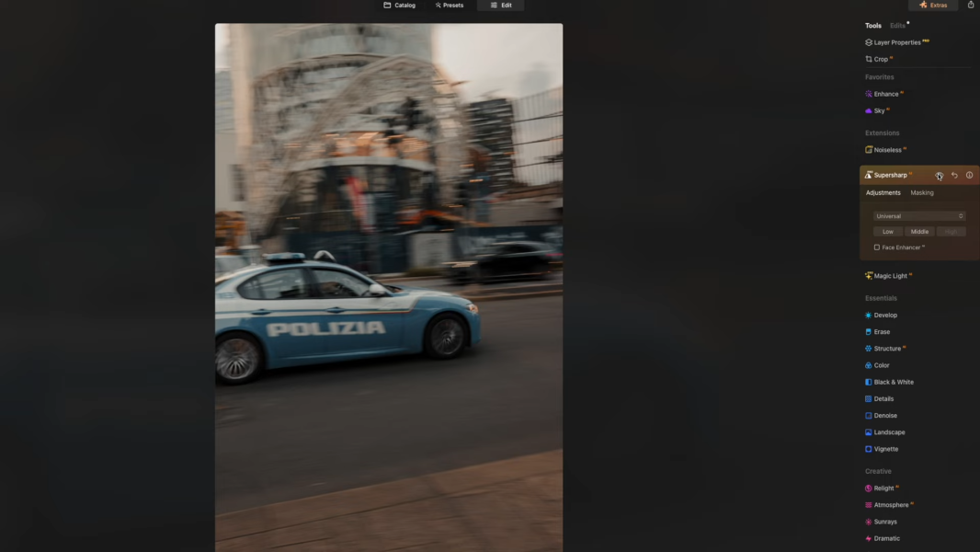
Task: Click the Creative section heading
Action: 878,471
